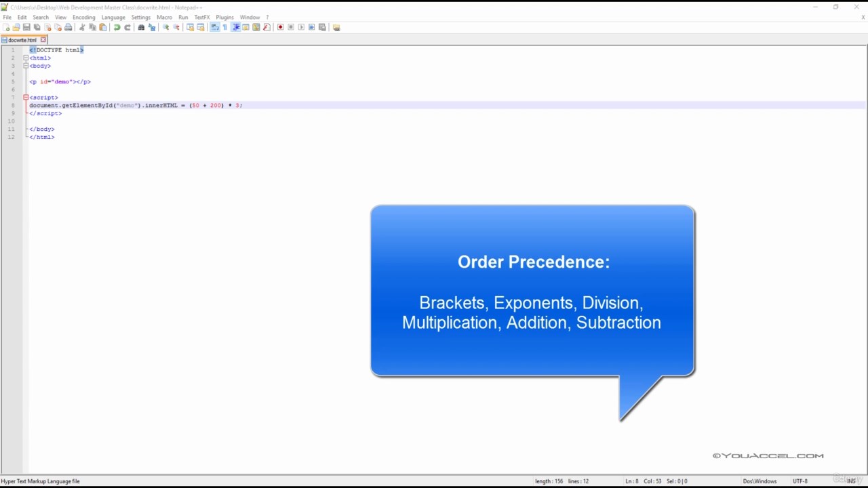The image size is (868, 488).
Task: Close the docwrite.html tab with its red X
Action: (43, 40)
